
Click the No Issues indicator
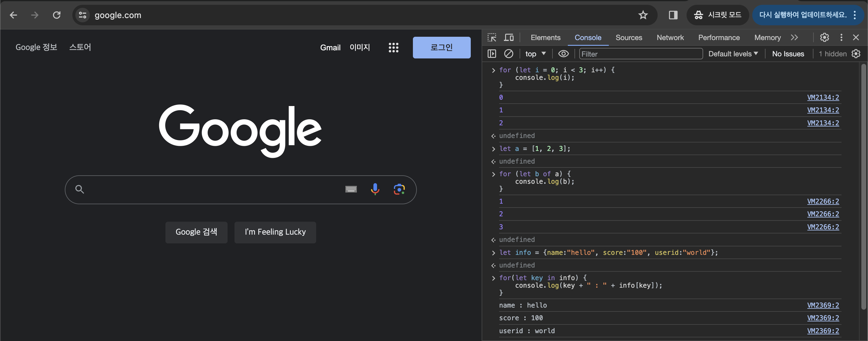point(788,54)
